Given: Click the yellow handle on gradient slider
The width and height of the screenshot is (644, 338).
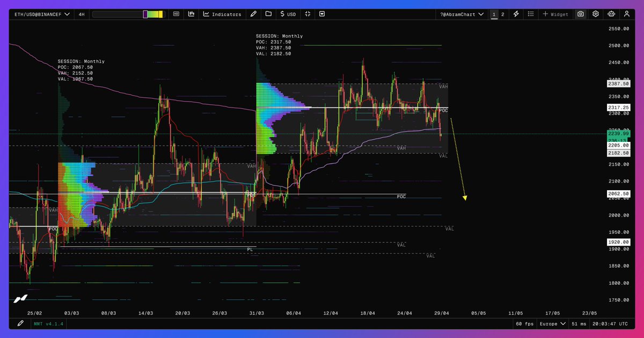Looking at the screenshot, I should (162, 15).
